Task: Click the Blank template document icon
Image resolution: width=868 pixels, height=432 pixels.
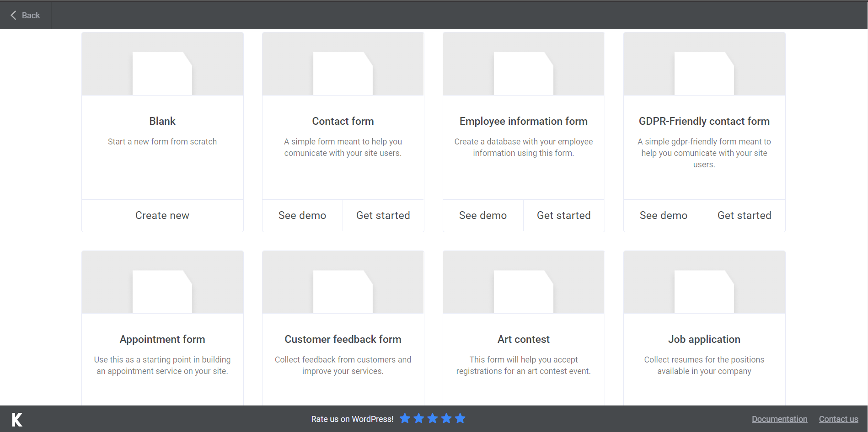Action: (162, 73)
